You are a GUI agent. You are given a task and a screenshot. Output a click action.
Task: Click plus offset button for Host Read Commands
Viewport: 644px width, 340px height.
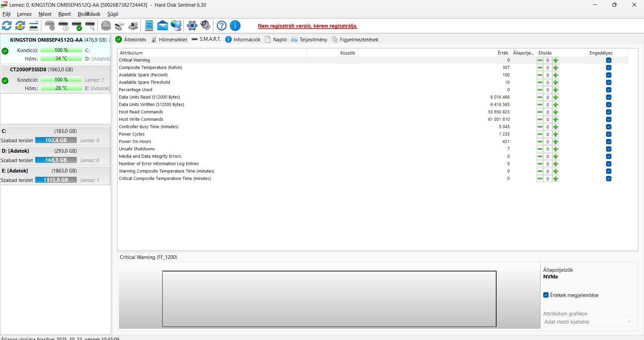click(x=556, y=112)
